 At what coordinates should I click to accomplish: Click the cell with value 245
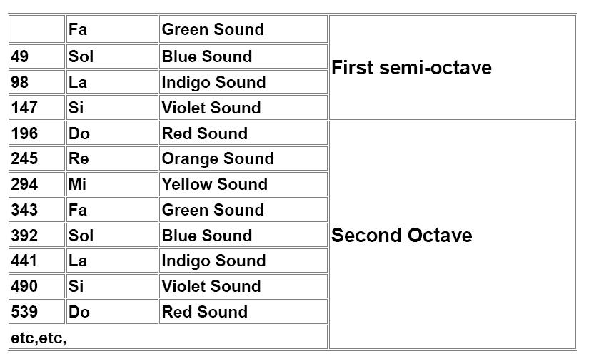[x=24, y=158]
